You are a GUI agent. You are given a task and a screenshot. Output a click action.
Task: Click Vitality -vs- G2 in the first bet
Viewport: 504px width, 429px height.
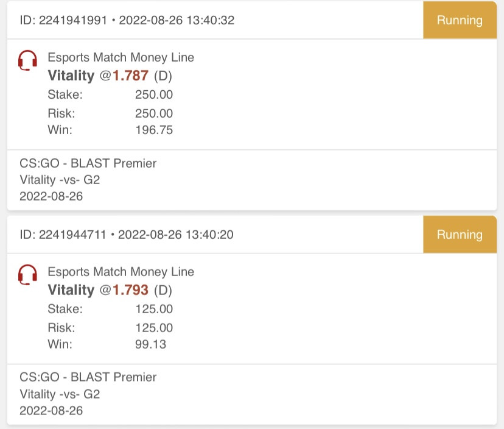pyautogui.click(x=60, y=180)
